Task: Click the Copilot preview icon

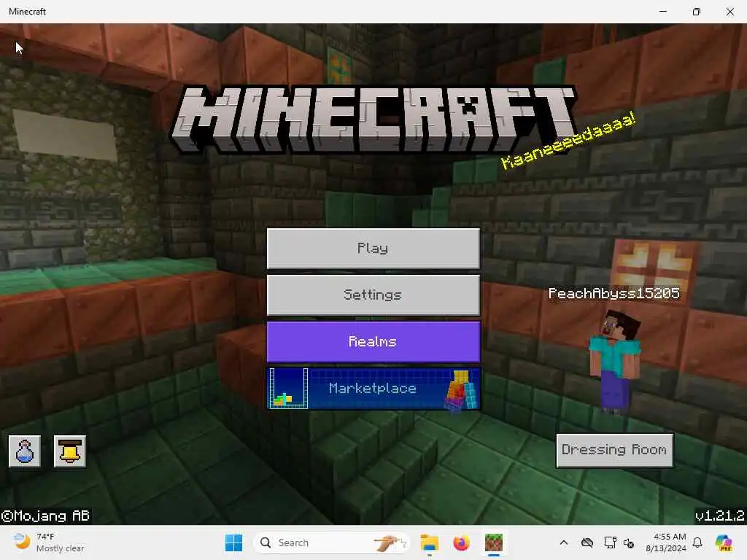Action: [724, 542]
